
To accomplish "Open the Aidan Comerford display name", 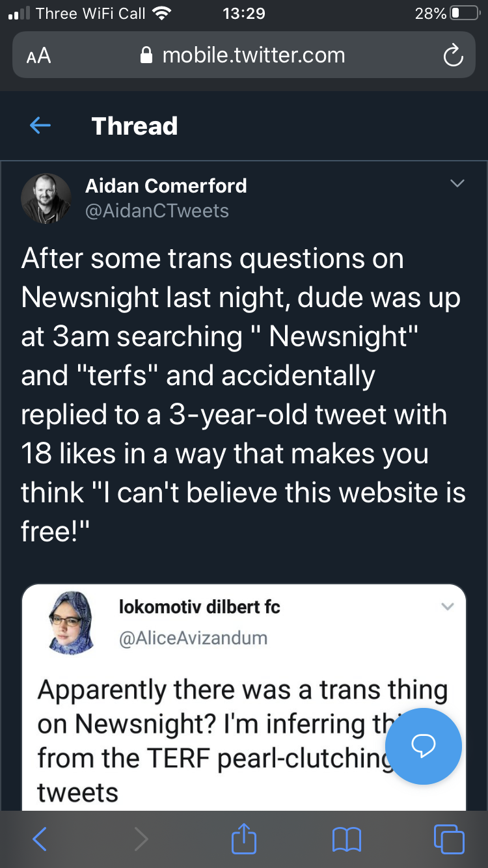I will [166, 185].
